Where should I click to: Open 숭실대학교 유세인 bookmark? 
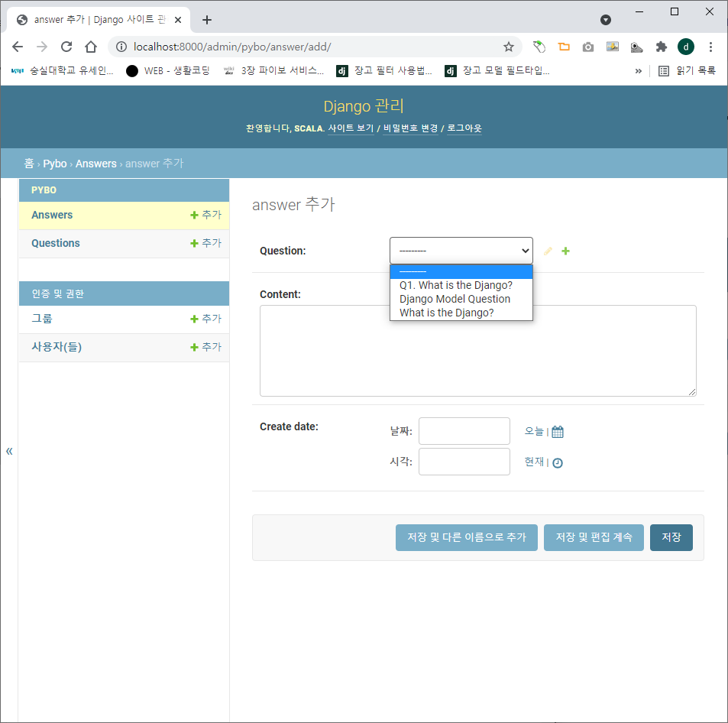pyautogui.click(x=62, y=70)
